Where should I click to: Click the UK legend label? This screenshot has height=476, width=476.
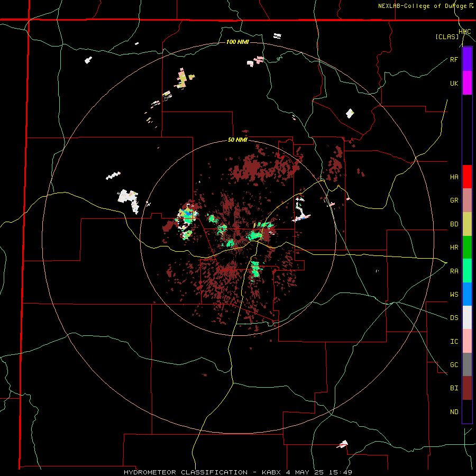pos(454,83)
